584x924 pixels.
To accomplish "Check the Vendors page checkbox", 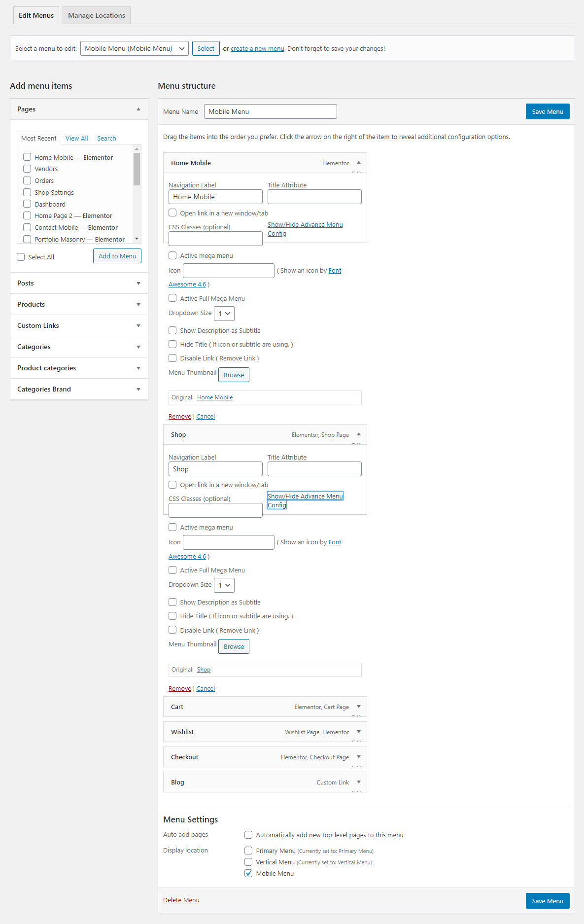I will click(27, 169).
